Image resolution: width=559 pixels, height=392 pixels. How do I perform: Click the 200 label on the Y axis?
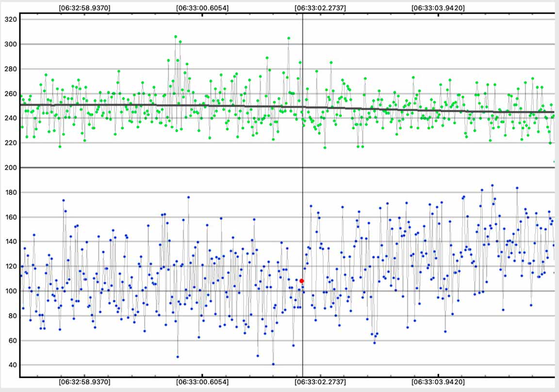[x=10, y=168]
